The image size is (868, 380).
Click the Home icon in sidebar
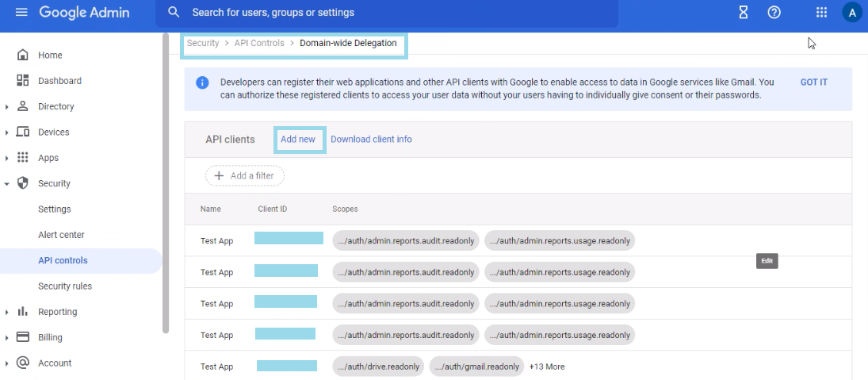pos(23,56)
